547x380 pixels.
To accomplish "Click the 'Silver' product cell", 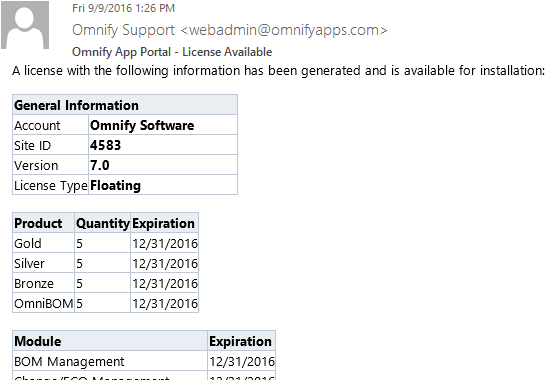I will (43, 263).
